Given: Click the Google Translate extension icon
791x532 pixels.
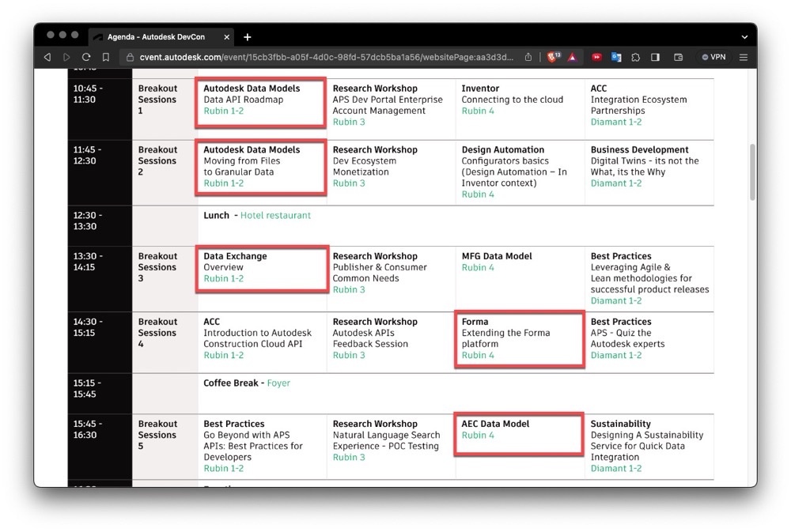Looking at the screenshot, I should [616, 57].
